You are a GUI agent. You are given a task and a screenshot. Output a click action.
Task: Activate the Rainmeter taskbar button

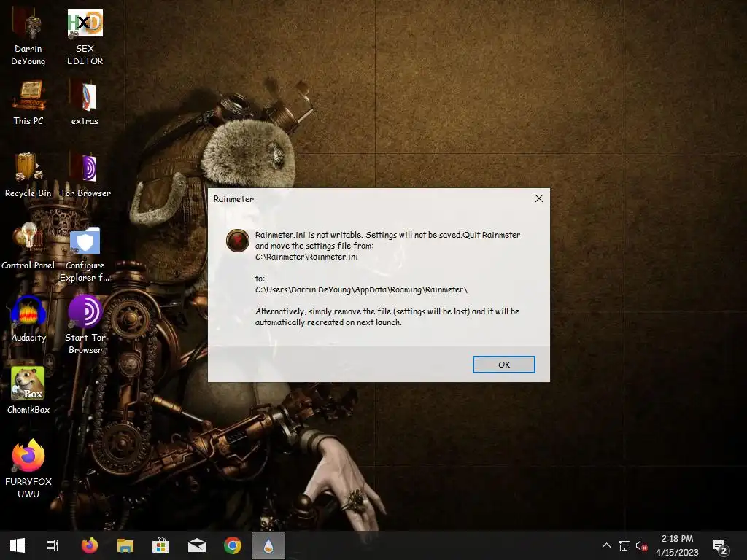tap(268, 545)
